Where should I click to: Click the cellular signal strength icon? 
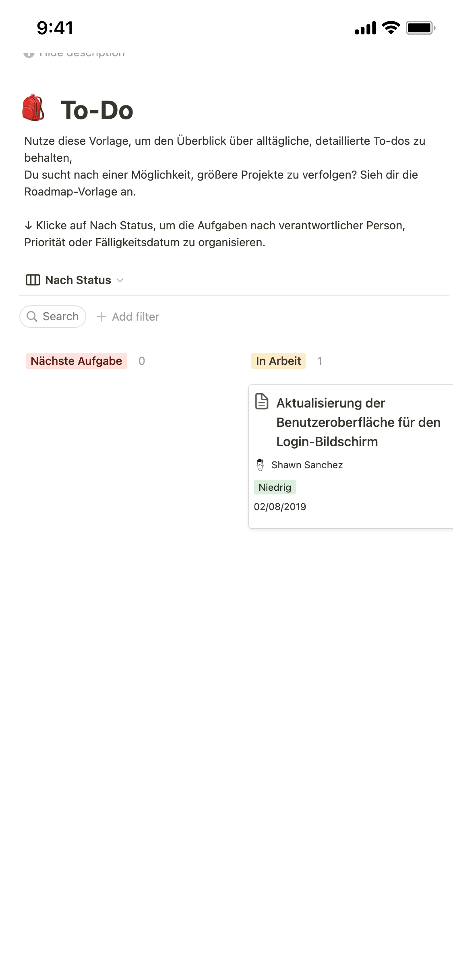pyautogui.click(x=365, y=28)
